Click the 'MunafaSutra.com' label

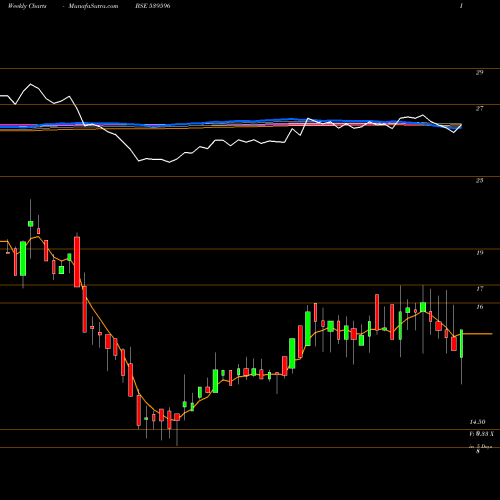[93, 6]
